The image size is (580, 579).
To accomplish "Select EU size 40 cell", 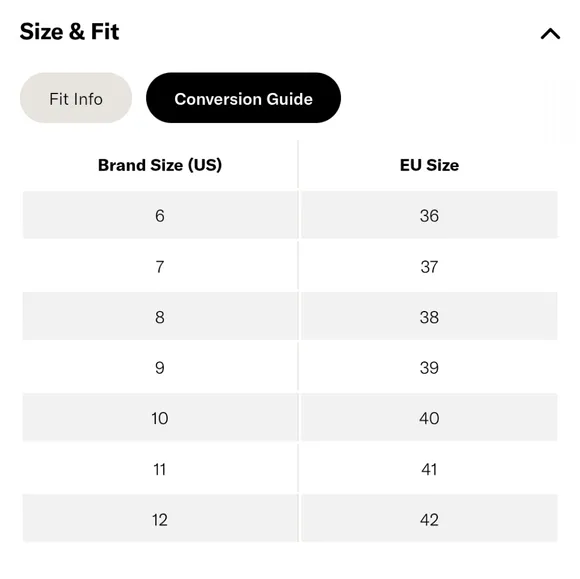I will point(429,417).
